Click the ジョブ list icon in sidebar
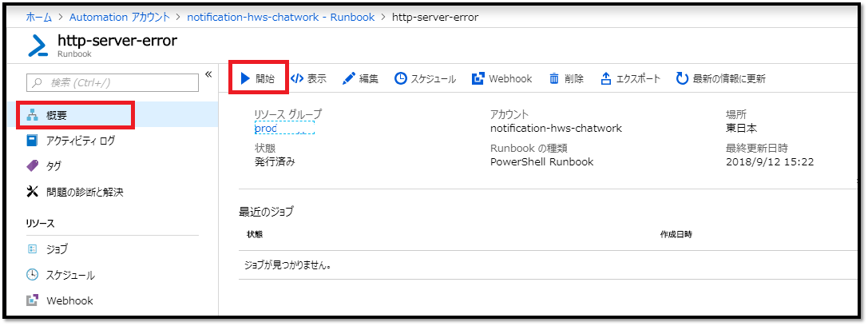The height and width of the screenshot is (326, 868). pos(32,249)
